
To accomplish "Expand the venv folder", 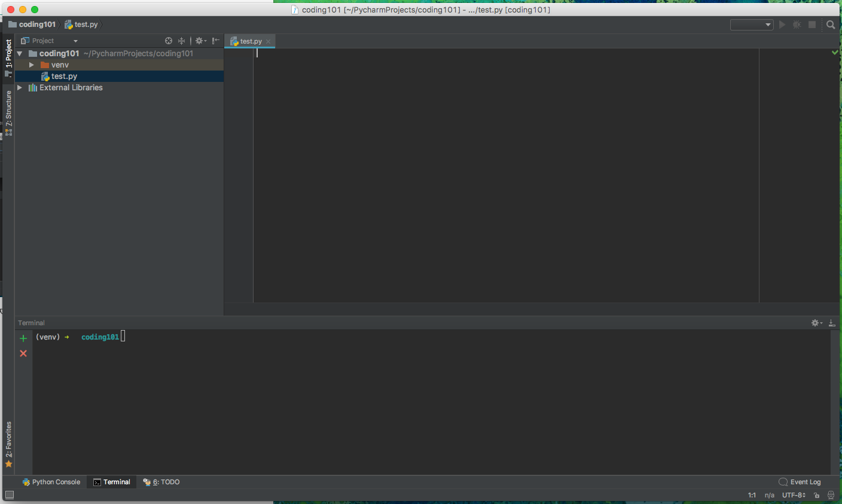I will pos(32,65).
